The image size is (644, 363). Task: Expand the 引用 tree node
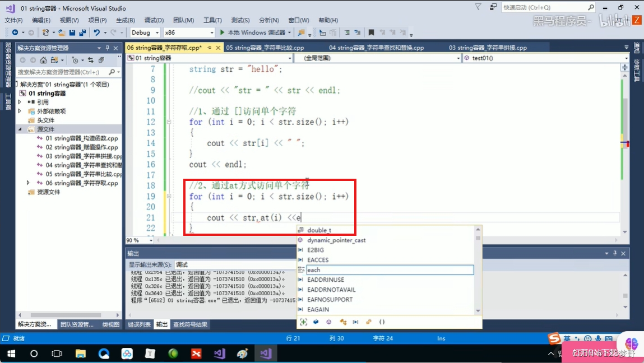tap(20, 102)
